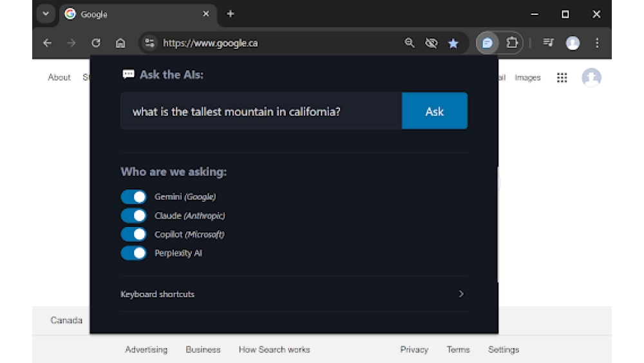Click the Ask the AIs extension icon

point(487,43)
